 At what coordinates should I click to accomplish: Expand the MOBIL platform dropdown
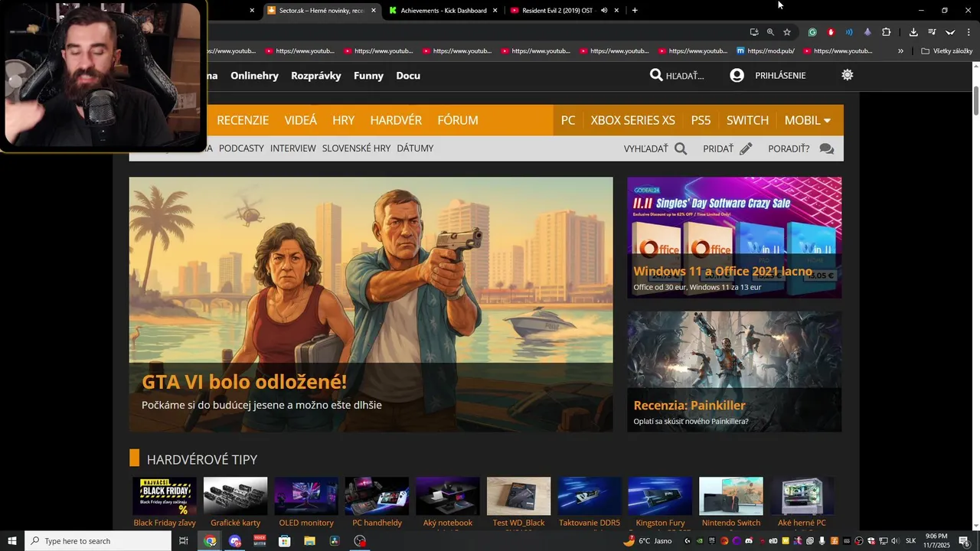[808, 120]
